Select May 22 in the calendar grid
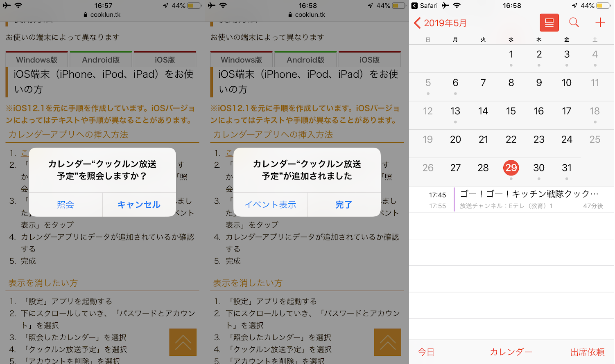The height and width of the screenshot is (364, 615). point(511,139)
